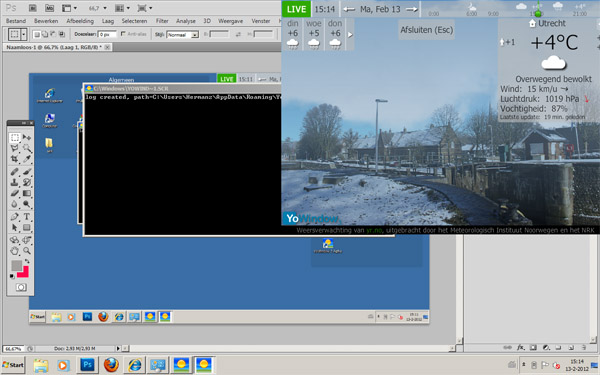Screen dimensions: 600x375
Task: Go to previous day arrow in YoWindow
Action: [349, 9]
